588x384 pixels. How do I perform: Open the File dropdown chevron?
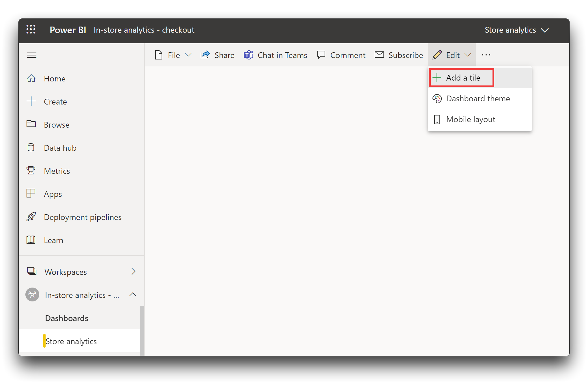188,55
